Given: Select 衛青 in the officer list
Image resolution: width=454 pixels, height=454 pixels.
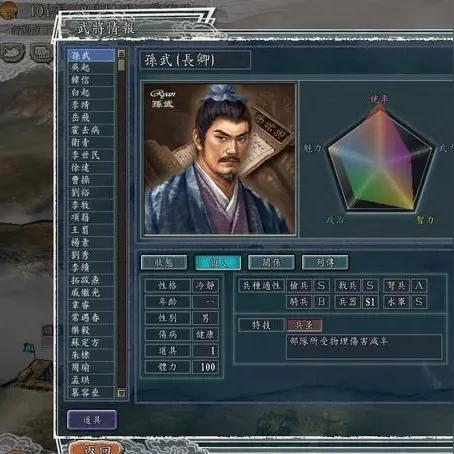Looking at the screenshot, I should [x=91, y=142].
